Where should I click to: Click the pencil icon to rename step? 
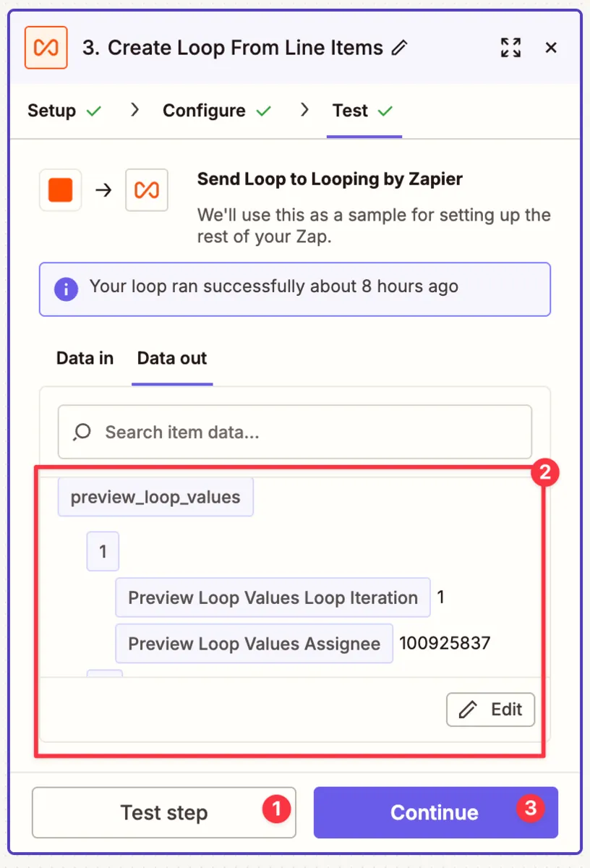coord(399,48)
